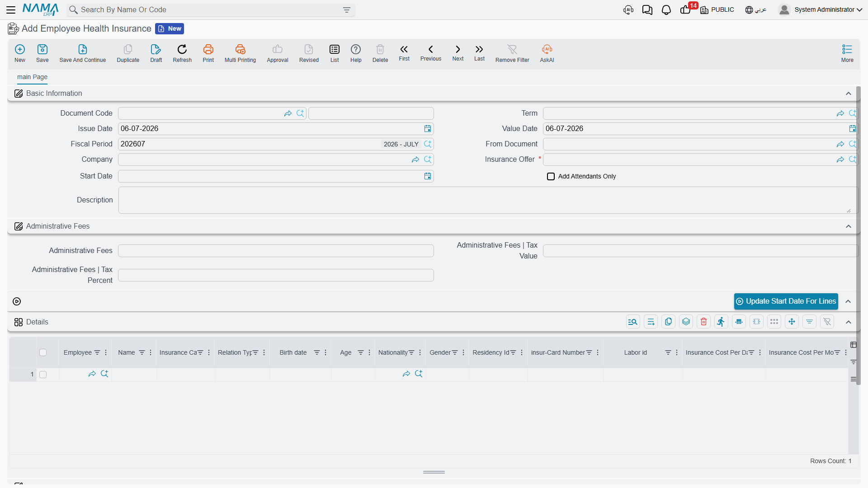The width and height of the screenshot is (868, 488).
Task: Click the Refresh toolbar icon
Action: click(182, 49)
